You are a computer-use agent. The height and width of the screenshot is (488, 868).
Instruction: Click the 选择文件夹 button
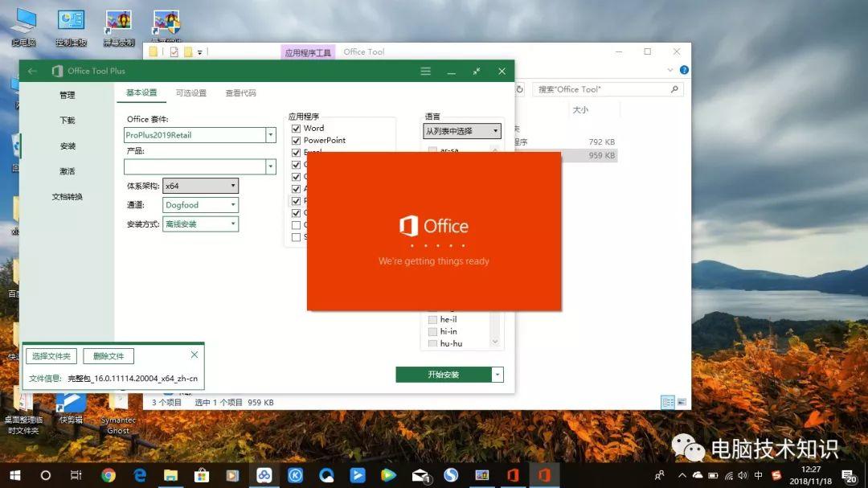click(x=51, y=356)
